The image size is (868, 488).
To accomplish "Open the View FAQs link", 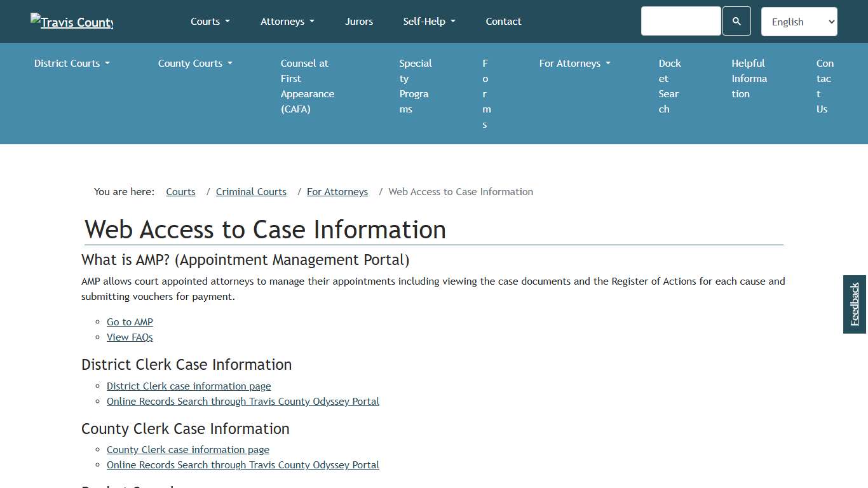I will point(130,337).
